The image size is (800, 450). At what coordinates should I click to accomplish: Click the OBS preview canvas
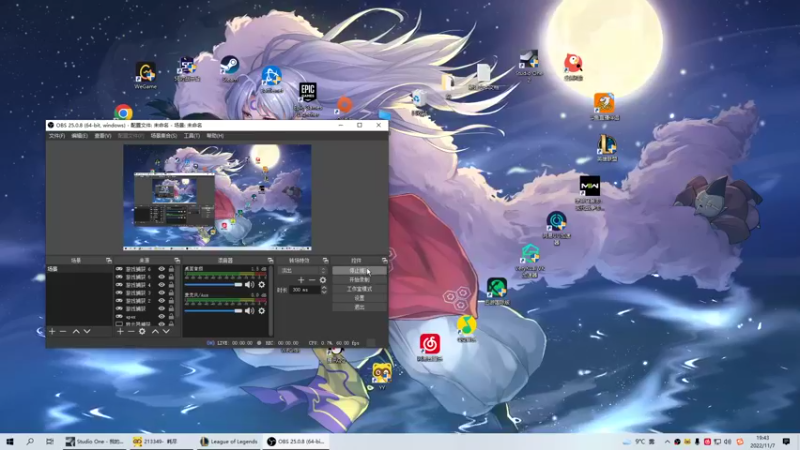tap(217, 197)
